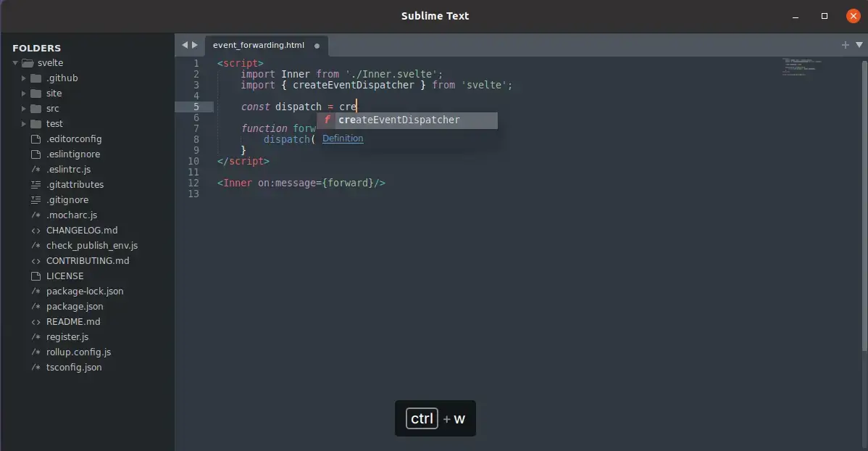The width and height of the screenshot is (868, 451).
Task: Open LICENSE file
Action: (64, 276)
